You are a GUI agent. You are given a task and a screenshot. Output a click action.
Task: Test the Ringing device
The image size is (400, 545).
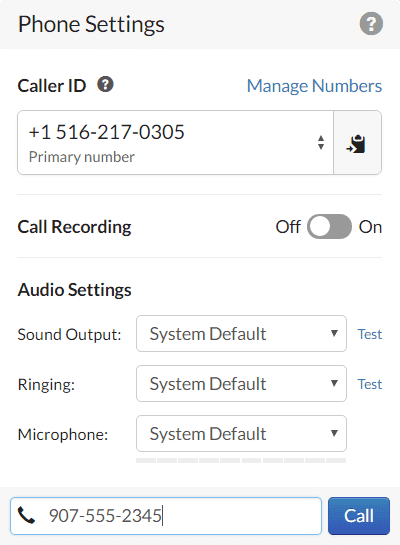(370, 384)
